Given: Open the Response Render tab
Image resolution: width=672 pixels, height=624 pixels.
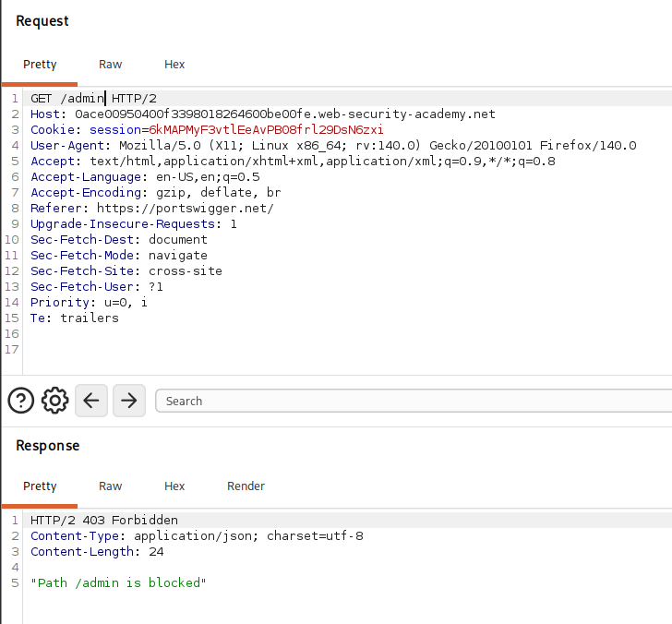Looking at the screenshot, I should (246, 486).
